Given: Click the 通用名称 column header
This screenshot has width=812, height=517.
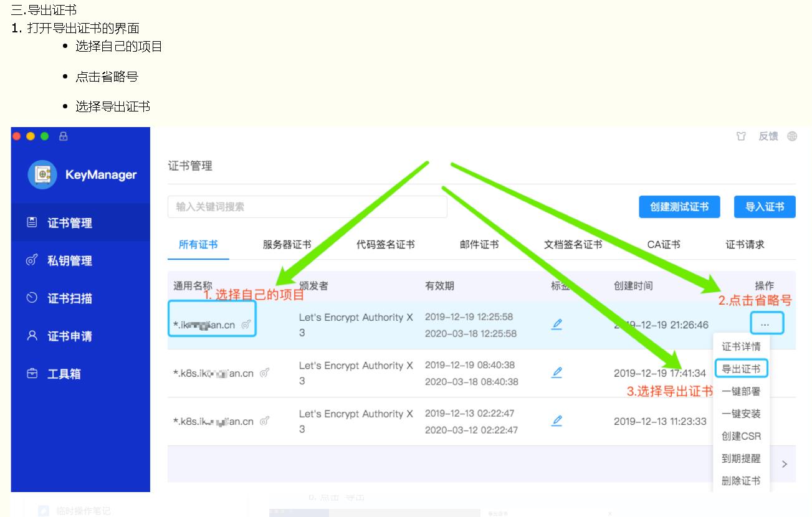Looking at the screenshot, I should coord(193,286).
